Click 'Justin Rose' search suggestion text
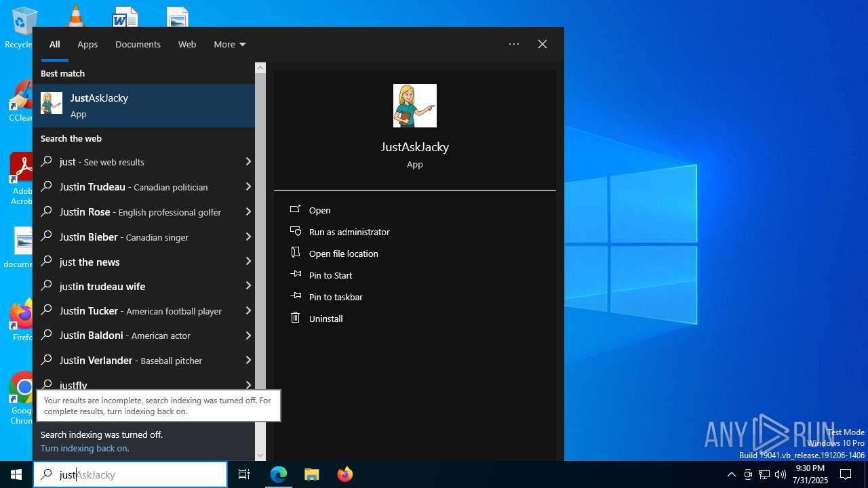This screenshot has width=868, height=488. point(85,211)
